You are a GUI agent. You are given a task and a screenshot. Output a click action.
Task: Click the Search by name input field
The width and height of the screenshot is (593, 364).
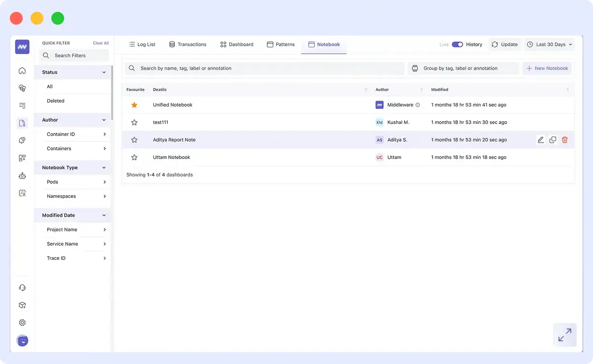(264, 68)
